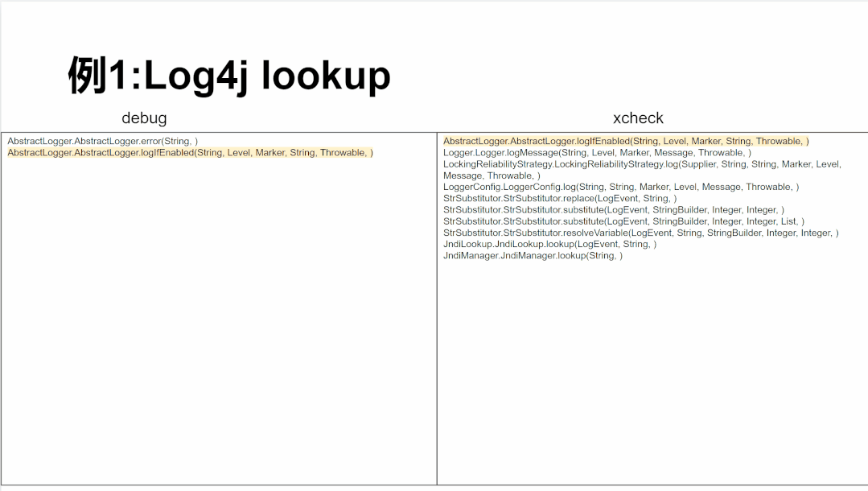This screenshot has width=868, height=491.
Task: Click the word 'Throwable' in debug highlighted line
Action: click(x=343, y=152)
